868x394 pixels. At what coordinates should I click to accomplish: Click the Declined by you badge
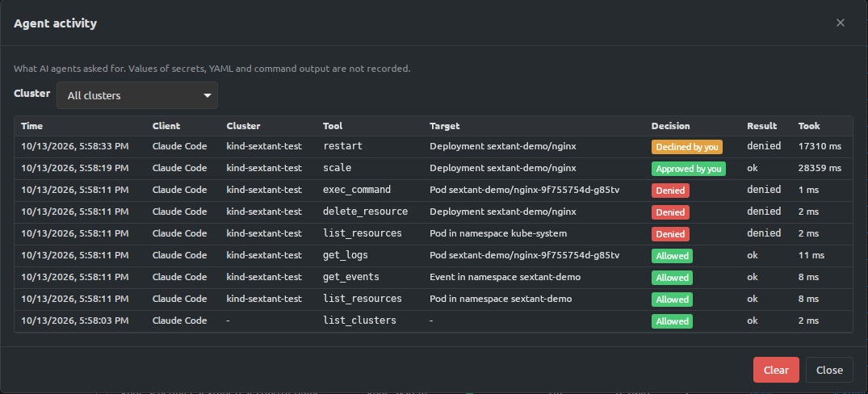(x=687, y=147)
